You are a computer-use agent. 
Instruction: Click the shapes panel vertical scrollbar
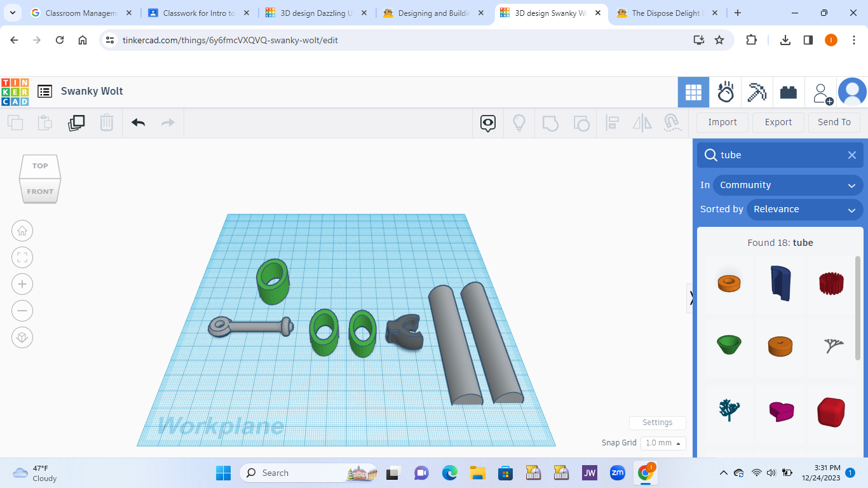click(x=858, y=307)
